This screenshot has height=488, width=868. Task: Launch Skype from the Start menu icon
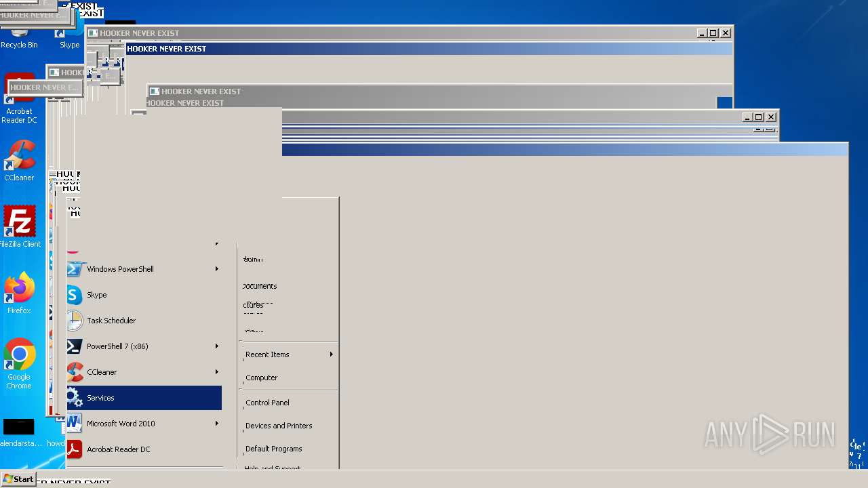[x=75, y=295]
